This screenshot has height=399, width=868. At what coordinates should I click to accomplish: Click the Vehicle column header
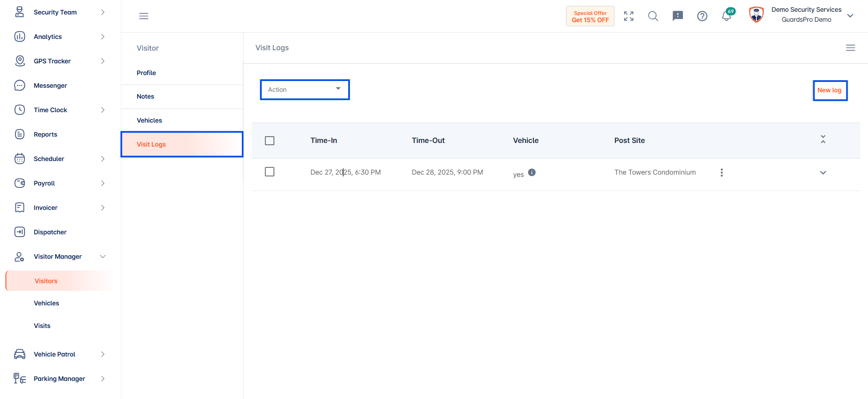coord(526,141)
